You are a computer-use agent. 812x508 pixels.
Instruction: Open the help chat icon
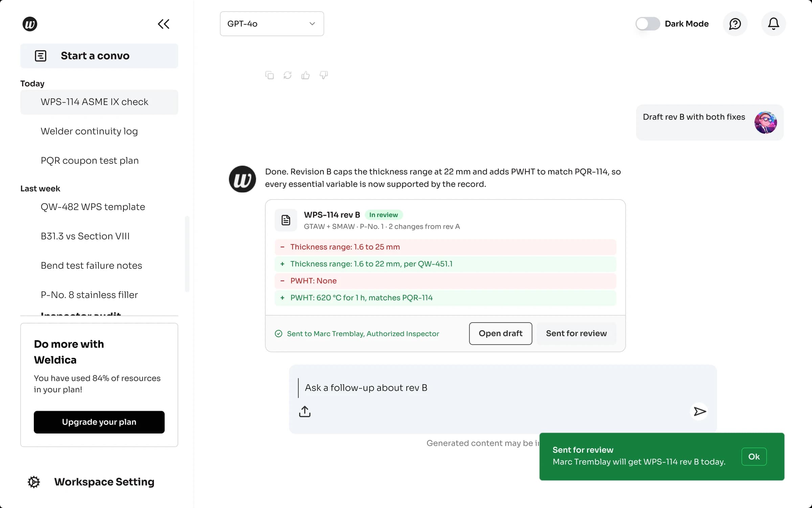click(x=735, y=24)
